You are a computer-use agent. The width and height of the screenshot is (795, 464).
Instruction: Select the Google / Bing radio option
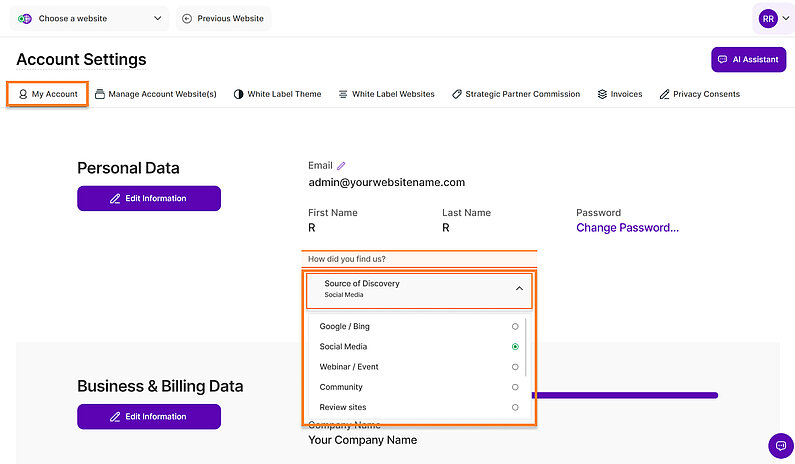pos(515,326)
